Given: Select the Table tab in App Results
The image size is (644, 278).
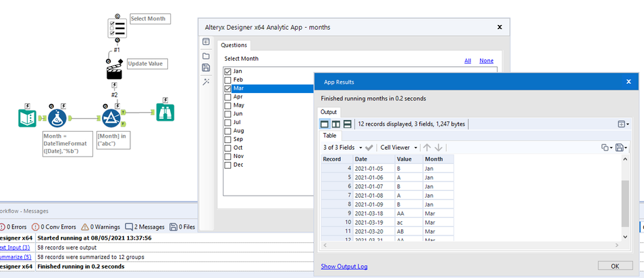Looking at the screenshot, I should (330, 136).
